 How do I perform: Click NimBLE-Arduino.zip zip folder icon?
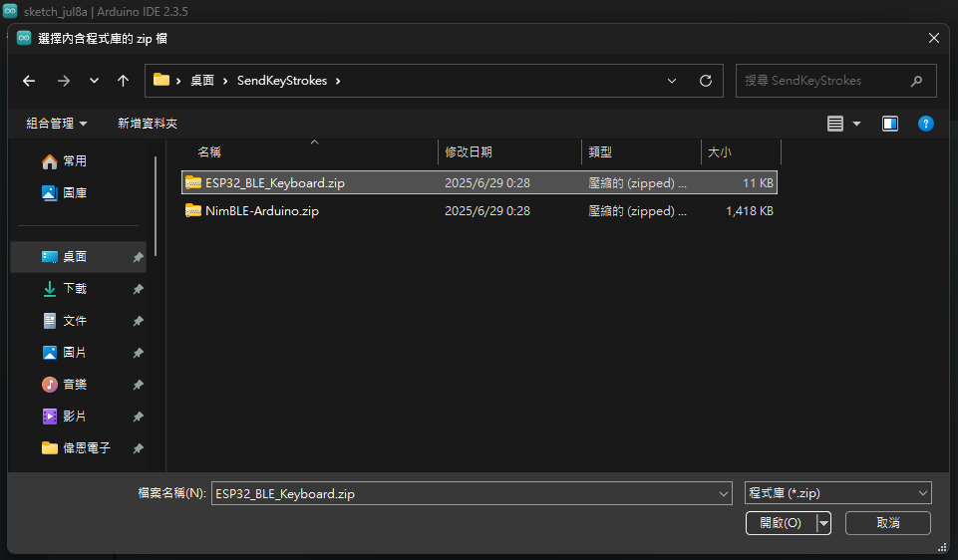(193, 210)
